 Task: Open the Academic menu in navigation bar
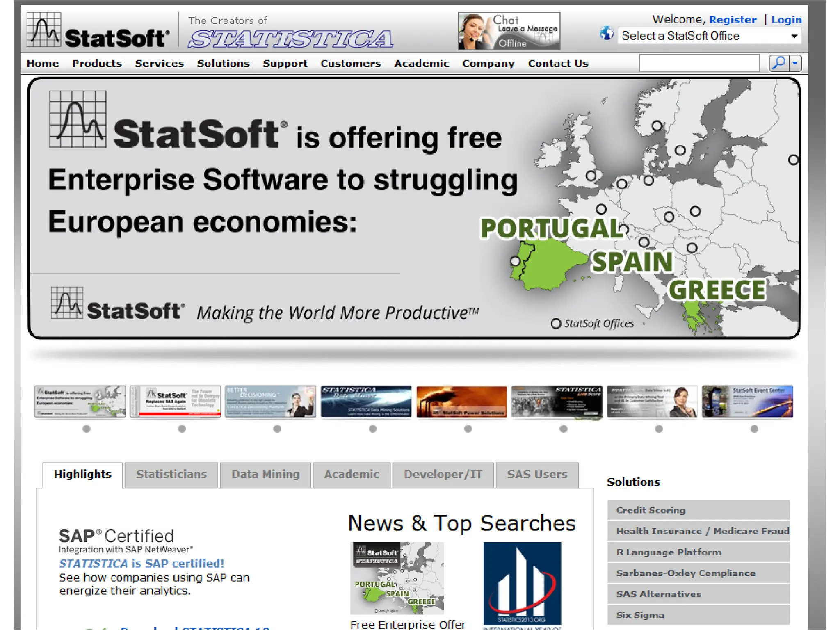pyautogui.click(x=421, y=64)
